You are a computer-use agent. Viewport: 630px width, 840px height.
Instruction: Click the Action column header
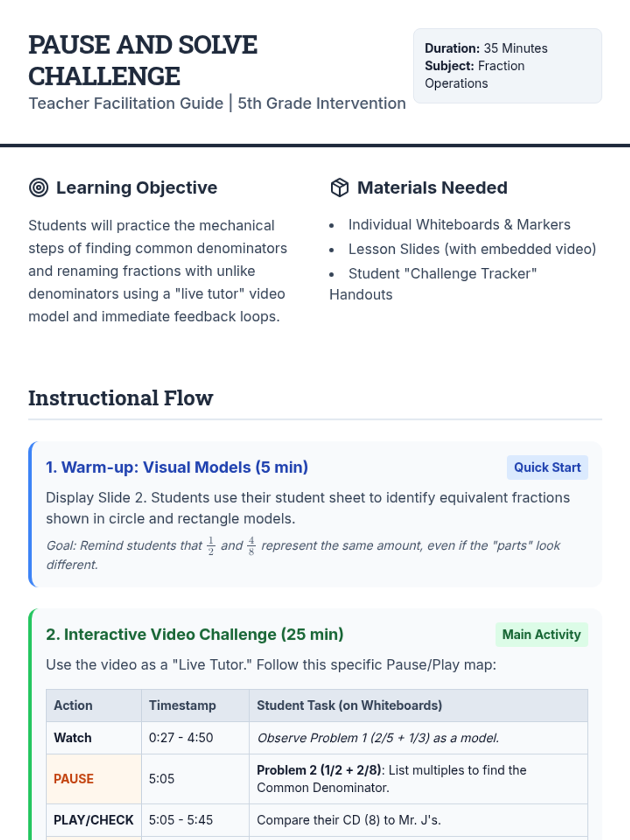click(x=73, y=705)
